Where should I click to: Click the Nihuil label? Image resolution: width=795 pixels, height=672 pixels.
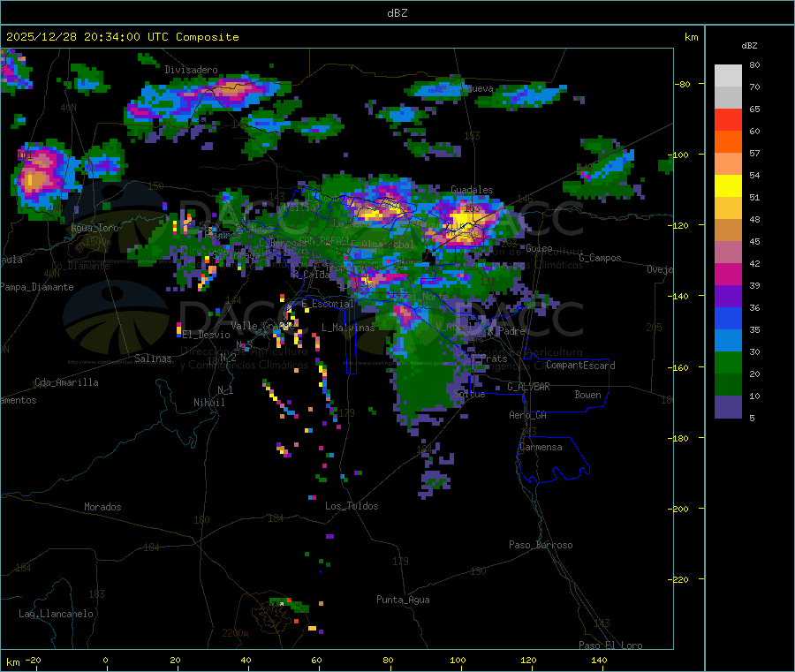pos(208,403)
